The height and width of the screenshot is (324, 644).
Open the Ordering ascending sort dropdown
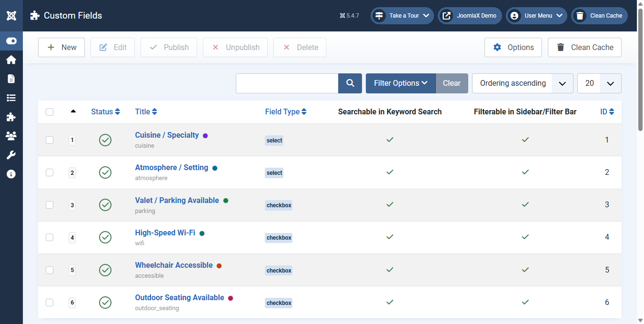pyautogui.click(x=523, y=83)
